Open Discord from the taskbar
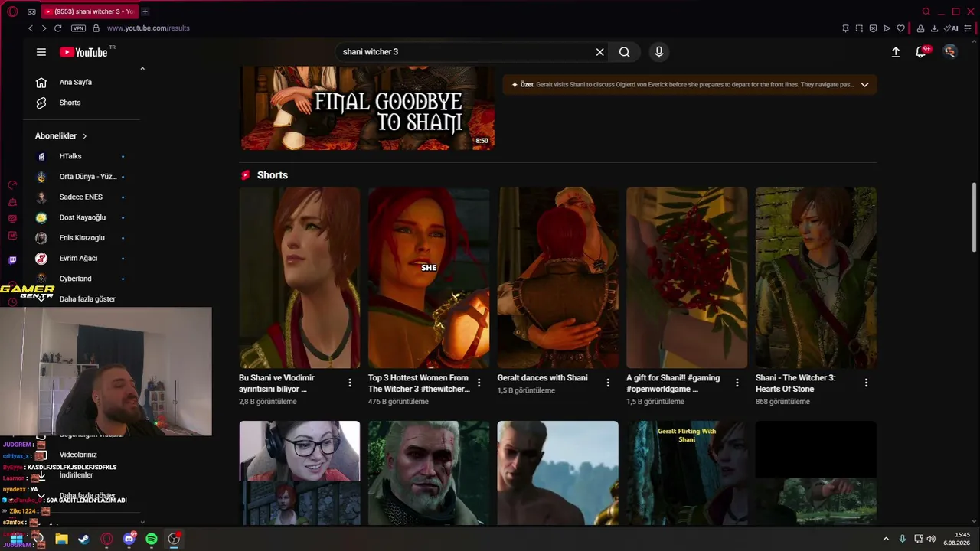Image resolution: width=980 pixels, height=551 pixels. pos(129,539)
